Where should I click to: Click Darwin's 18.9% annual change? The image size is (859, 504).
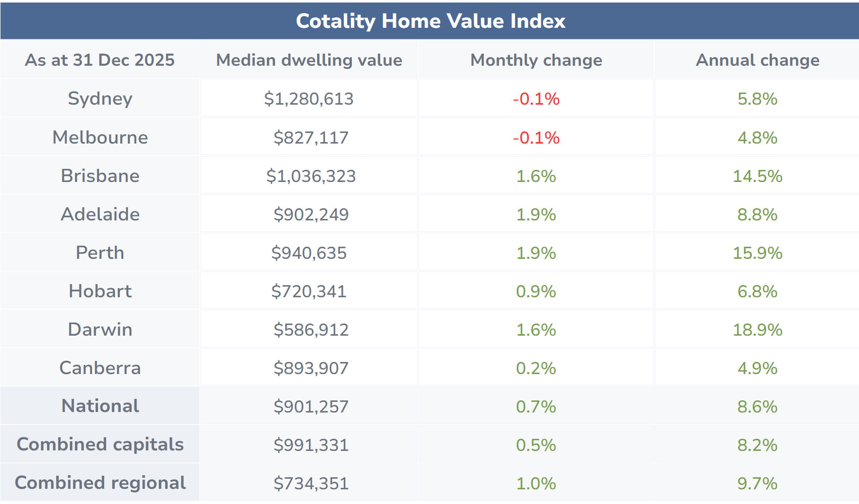(x=757, y=330)
